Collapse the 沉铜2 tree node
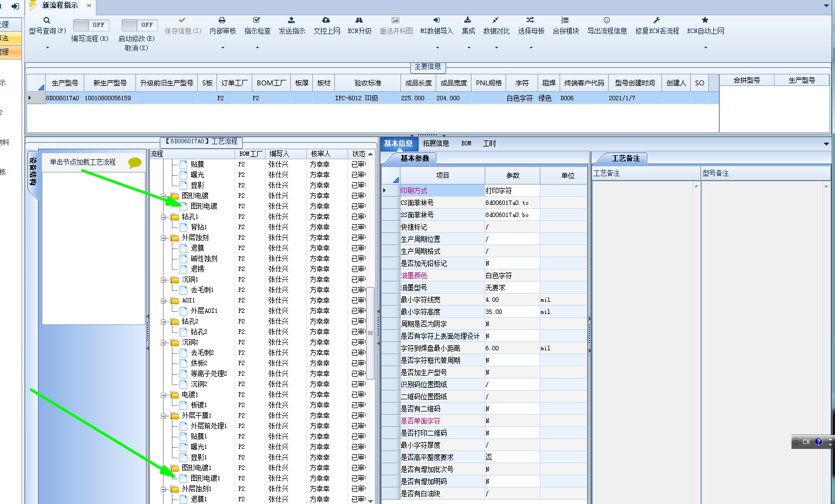This screenshot has width=835, height=504. (164, 343)
